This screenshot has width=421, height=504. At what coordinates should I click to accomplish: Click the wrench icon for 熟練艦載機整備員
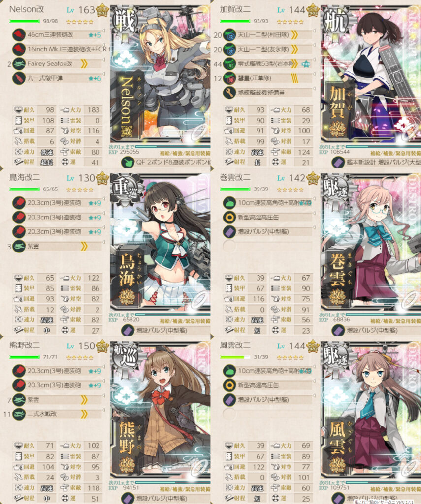tap(229, 93)
